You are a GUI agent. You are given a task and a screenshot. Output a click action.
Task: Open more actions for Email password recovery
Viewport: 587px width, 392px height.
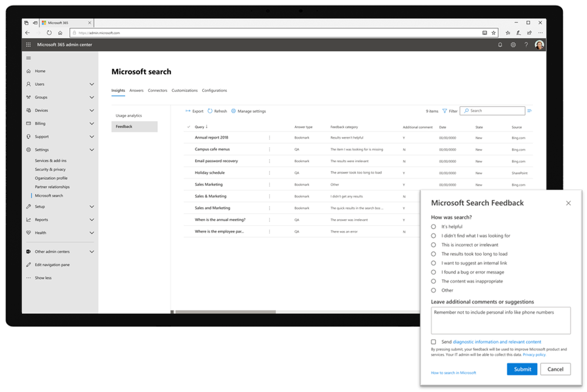click(269, 161)
